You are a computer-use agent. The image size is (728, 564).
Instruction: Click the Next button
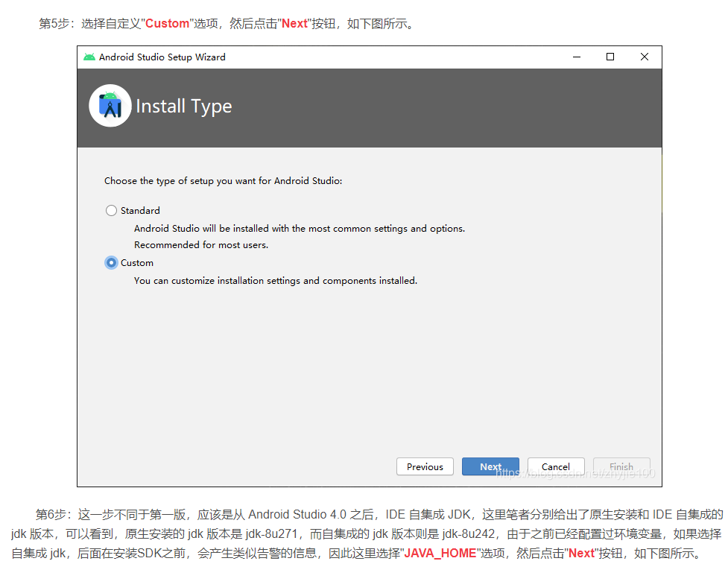pyautogui.click(x=490, y=466)
